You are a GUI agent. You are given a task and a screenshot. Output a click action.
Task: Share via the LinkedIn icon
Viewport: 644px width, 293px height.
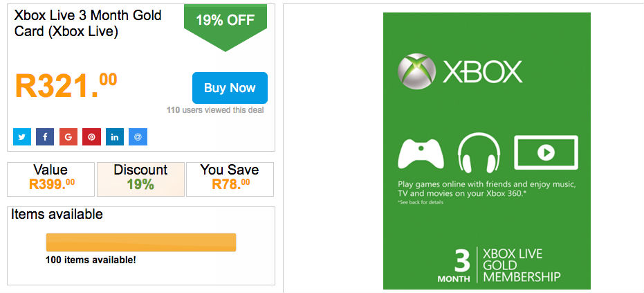(x=115, y=136)
